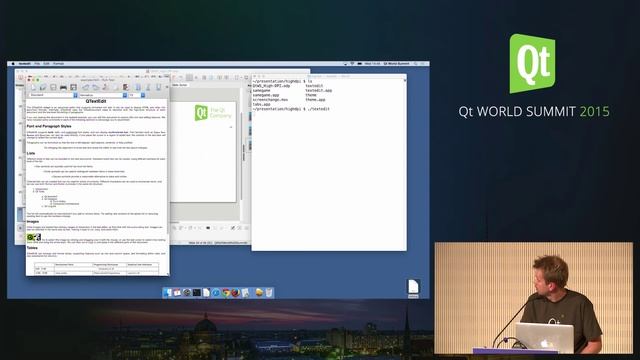Click the Cut scissors icon in textedit toolbar
The height and width of the screenshot is (360, 640).
click(105, 87)
